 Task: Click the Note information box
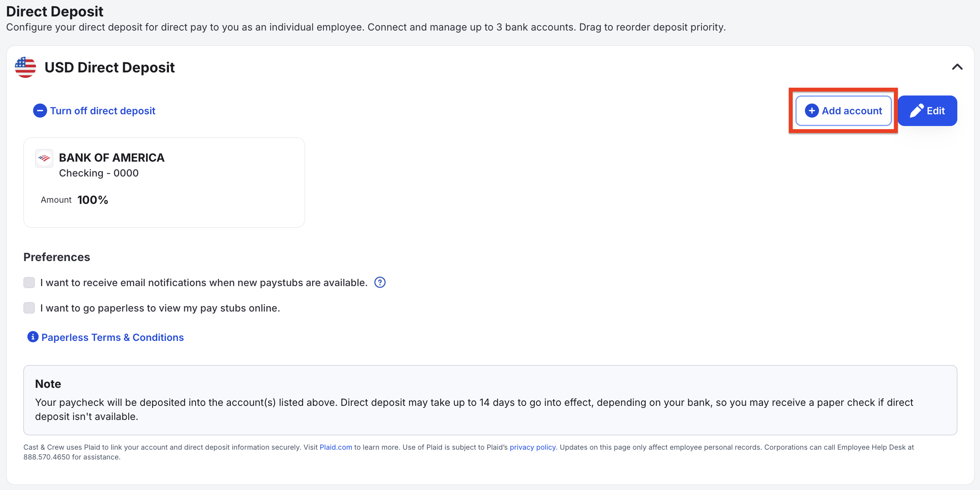point(490,400)
